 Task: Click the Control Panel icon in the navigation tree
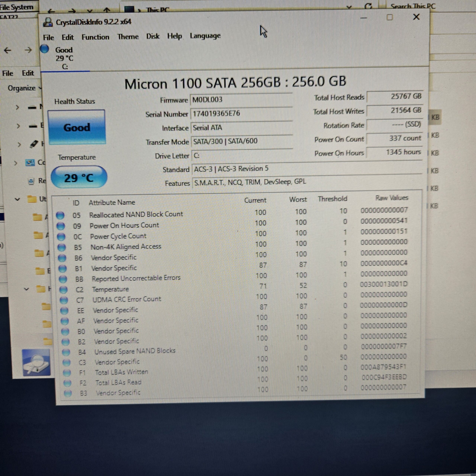click(x=30, y=163)
